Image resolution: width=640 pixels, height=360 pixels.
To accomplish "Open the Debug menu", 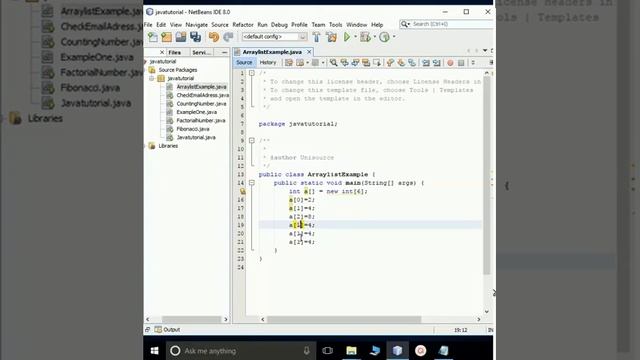I will point(279,24).
